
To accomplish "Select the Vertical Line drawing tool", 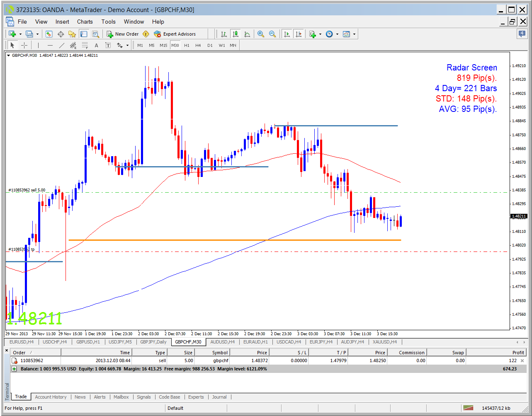I will [38, 45].
